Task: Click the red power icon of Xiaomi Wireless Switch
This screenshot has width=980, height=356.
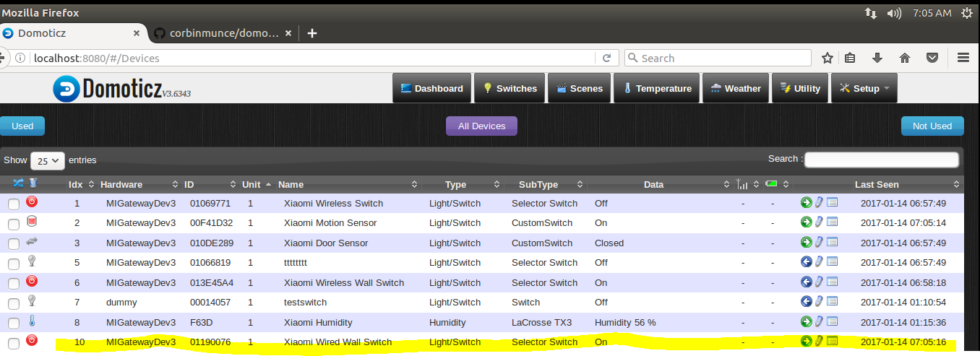Action: (x=32, y=201)
